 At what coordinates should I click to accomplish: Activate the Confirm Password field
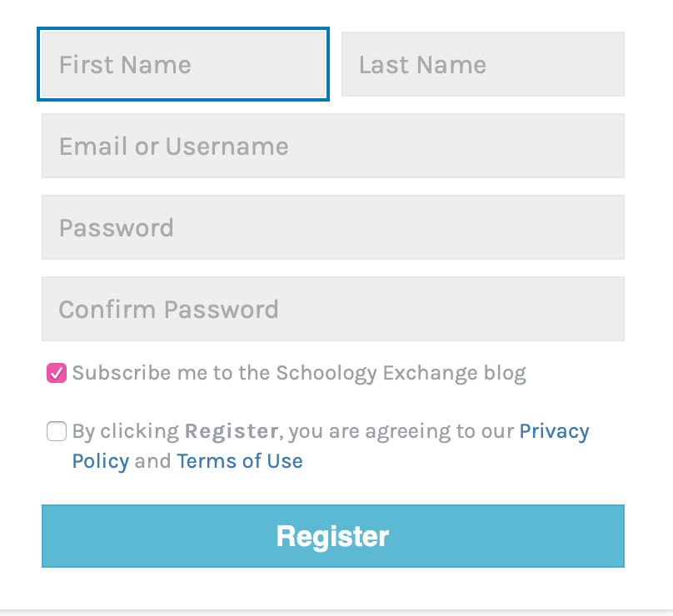tap(332, 309)
